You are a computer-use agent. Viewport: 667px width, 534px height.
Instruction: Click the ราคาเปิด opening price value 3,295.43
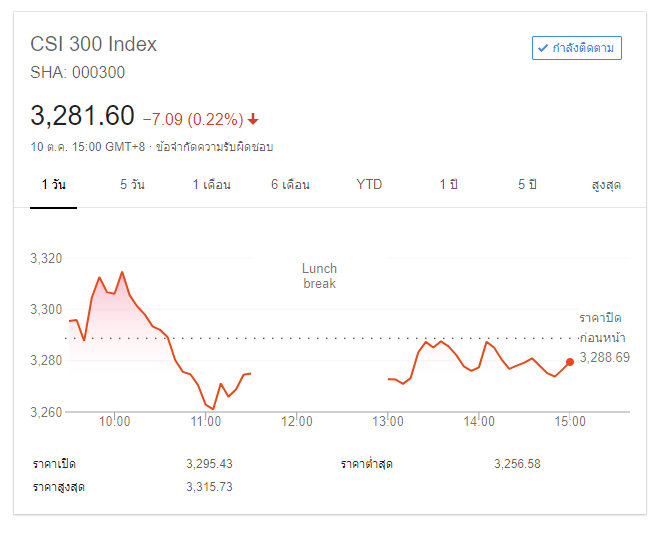pyautogui.click(x=209, y=464)
